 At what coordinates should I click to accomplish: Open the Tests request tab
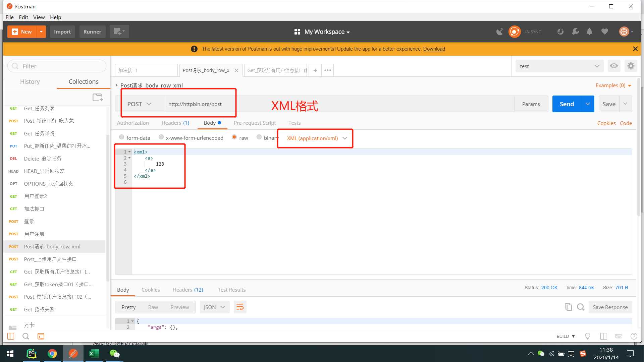click(294, 123)
